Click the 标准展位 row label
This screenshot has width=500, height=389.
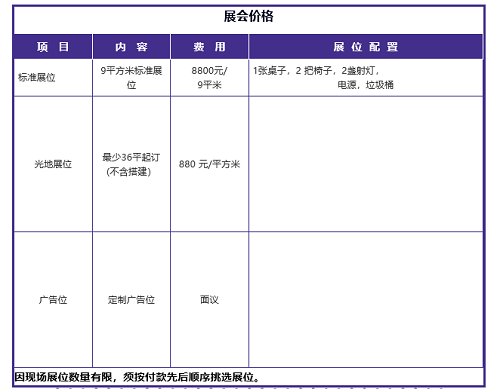pyautogui.click(x=37, y=78)
